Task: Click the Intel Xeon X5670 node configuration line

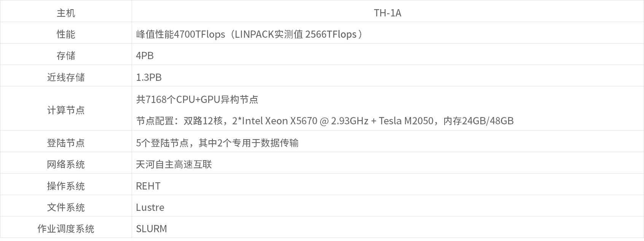Action: coord(325,121)
